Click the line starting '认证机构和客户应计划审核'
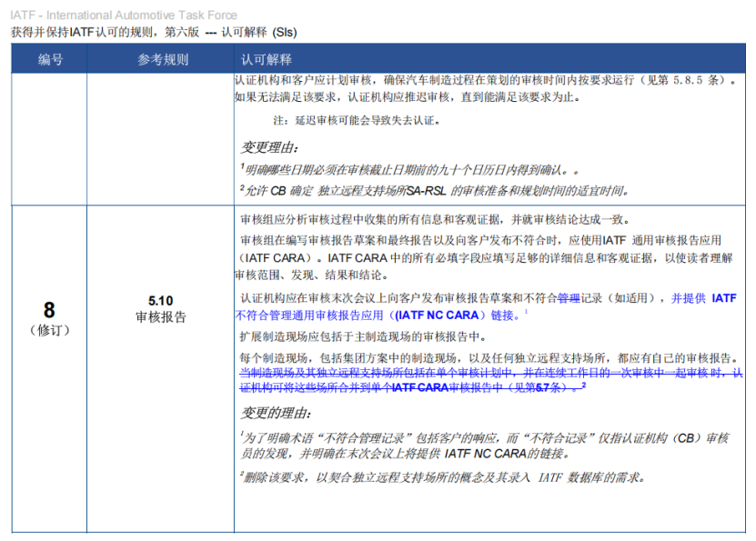 485,80
